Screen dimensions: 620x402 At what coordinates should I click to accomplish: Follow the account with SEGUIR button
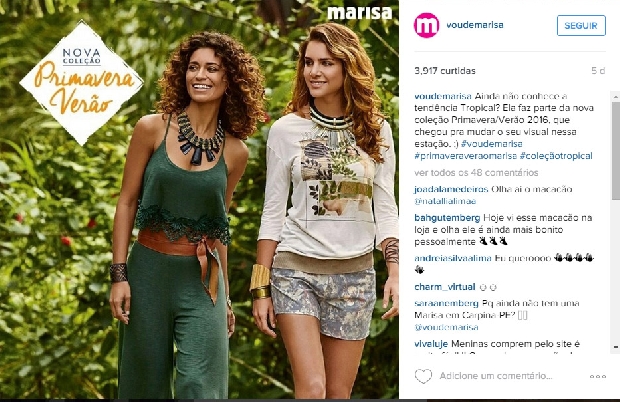581,26
